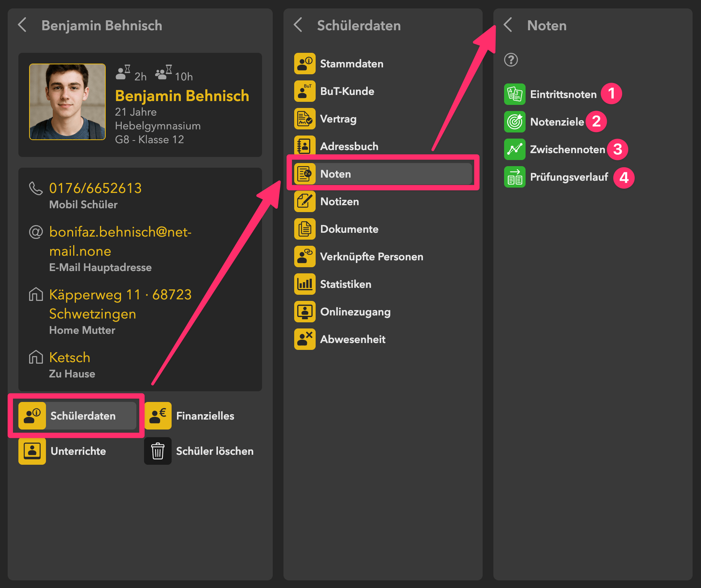Open the Statistiken chart icon
The image size is (701, 588).
click(305, 284)
